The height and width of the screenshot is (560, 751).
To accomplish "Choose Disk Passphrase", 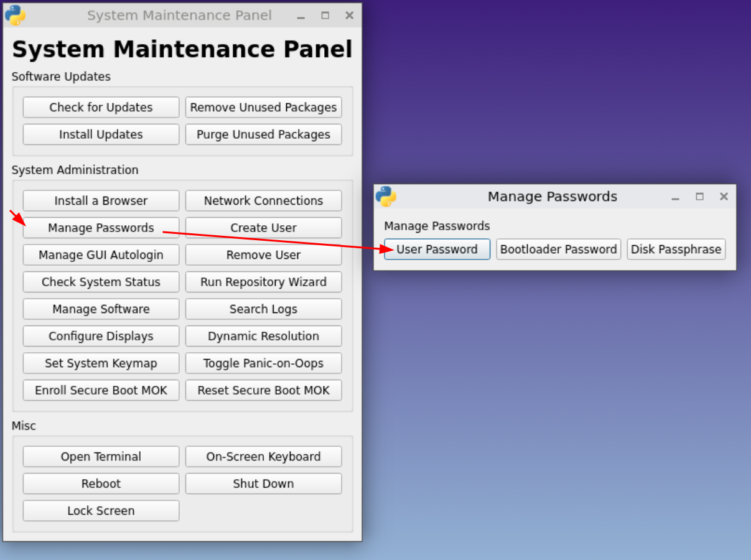I will pos(676,250).
